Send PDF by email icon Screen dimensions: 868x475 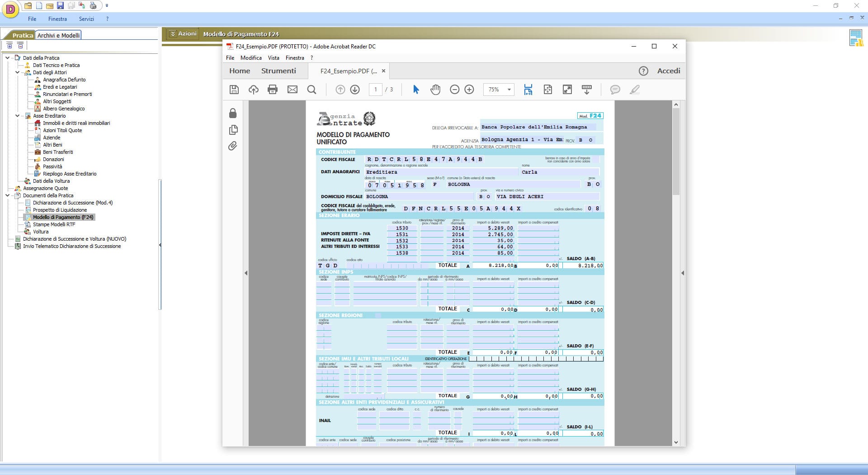pos(292,90)
